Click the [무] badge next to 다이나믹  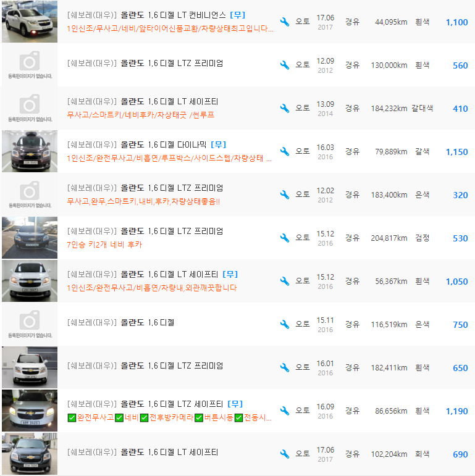click(219, 144)
